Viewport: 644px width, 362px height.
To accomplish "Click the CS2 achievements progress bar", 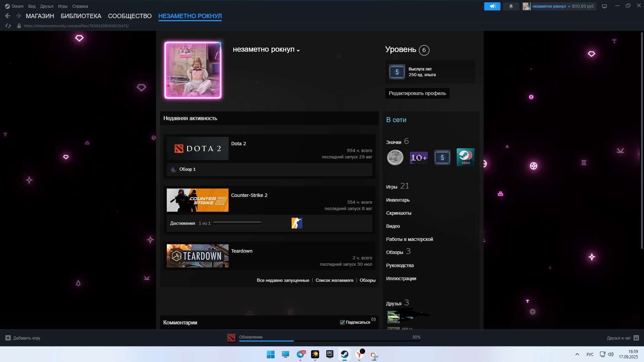I will 237,223.
